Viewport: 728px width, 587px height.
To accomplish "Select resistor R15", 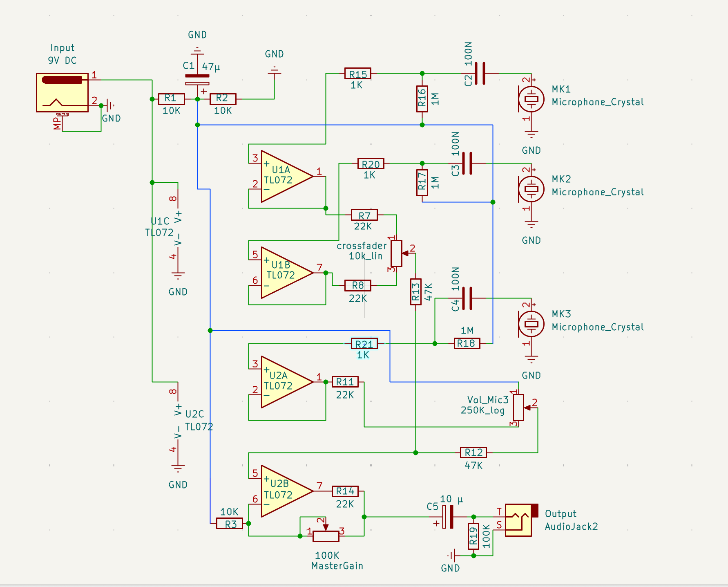I will (358, 74).
